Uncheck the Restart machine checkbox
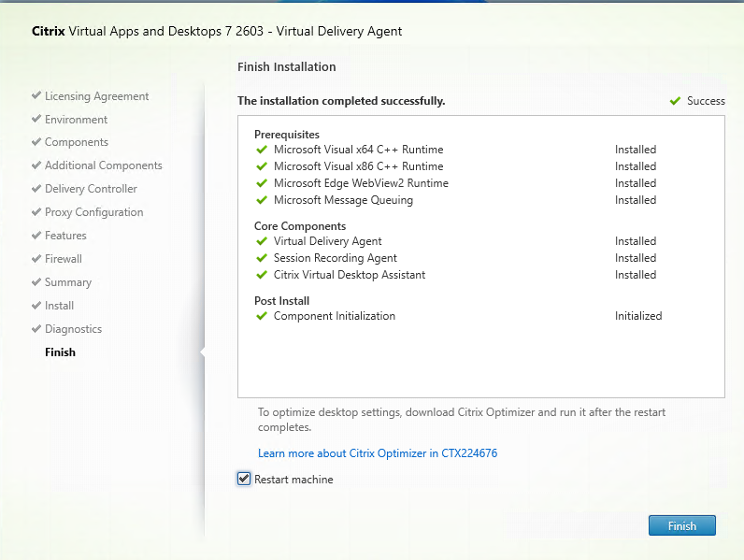744x560 pixels. pyautogui.click(x=244, y=479)
